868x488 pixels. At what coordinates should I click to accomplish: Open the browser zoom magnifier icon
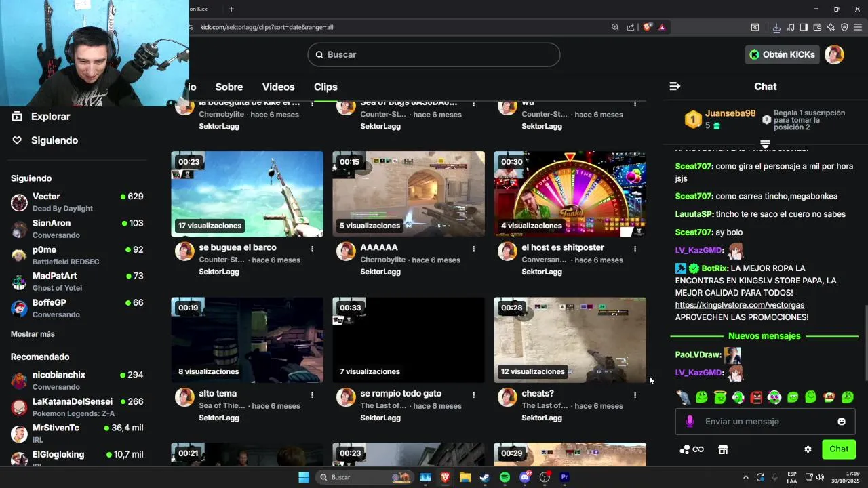point(615,27)
